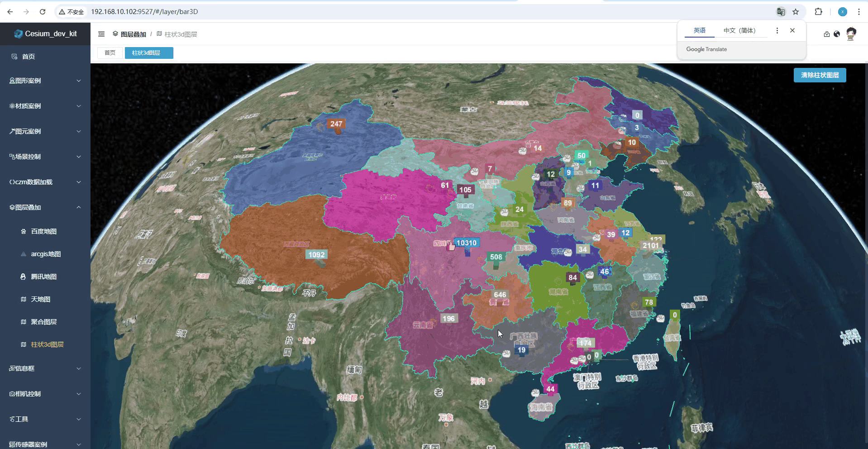The height and width of the screenshot is (449, 868).
Task: Expand the 工具 chevron
Action: (79, 419)
